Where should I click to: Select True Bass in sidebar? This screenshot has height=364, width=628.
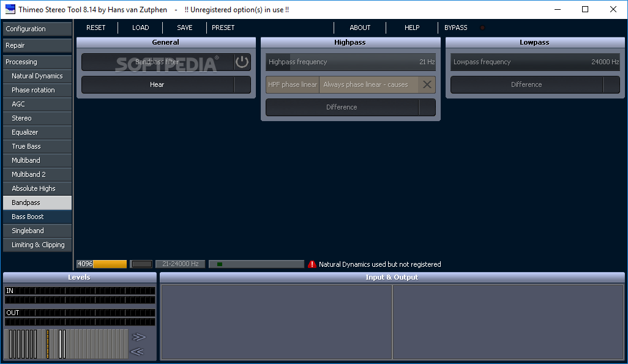pyautogui.click(x=37, y=146)
